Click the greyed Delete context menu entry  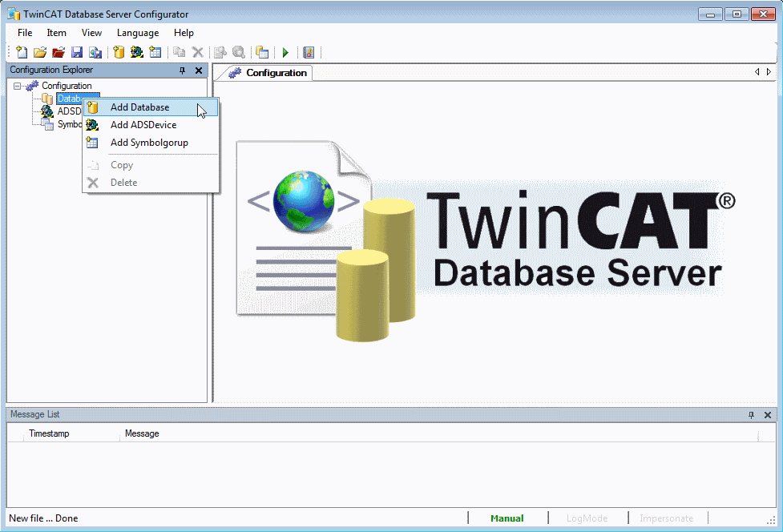[x=151, y=183]
